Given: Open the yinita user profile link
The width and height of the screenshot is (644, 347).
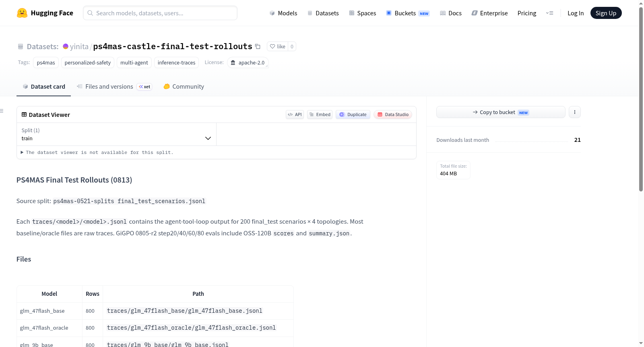Looking at the screenshot, I should 79,46.
